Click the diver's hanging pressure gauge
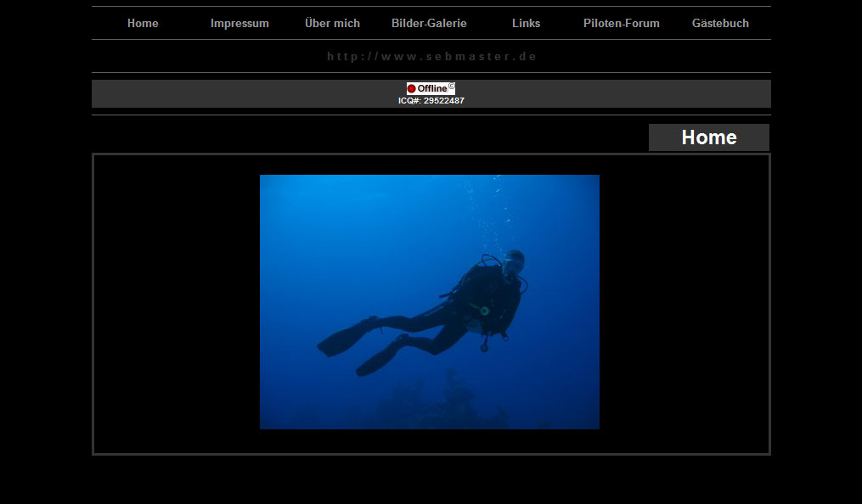 [484, 346]
